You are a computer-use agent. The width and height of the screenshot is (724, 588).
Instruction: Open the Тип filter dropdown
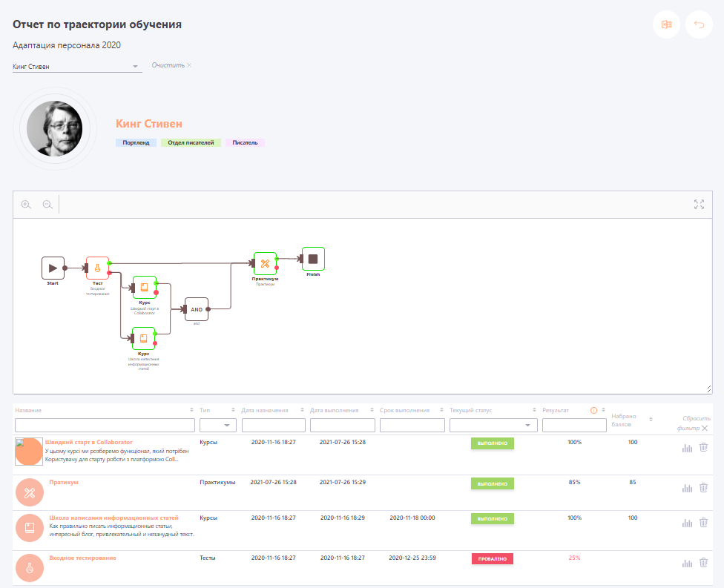click(x=217, y=424)
